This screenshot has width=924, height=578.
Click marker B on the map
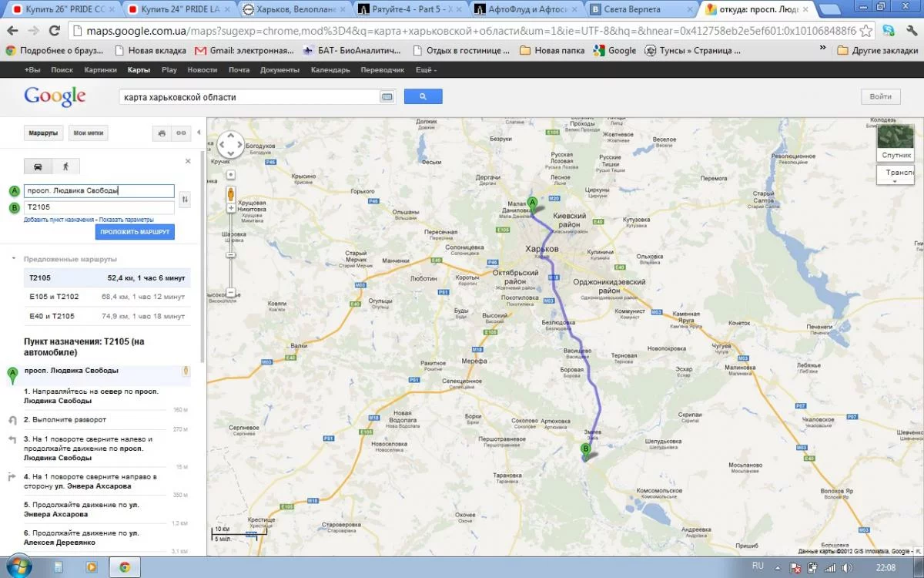tap(585, 449)
